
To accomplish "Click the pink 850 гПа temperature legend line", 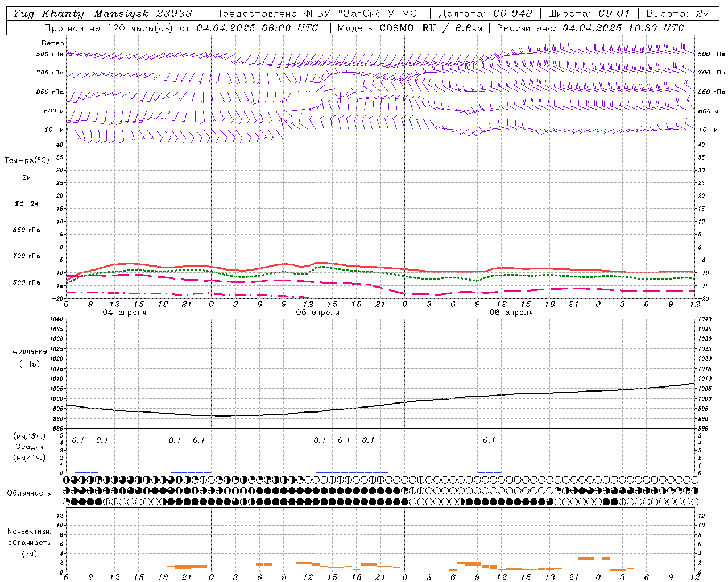I will coord(26,236).
